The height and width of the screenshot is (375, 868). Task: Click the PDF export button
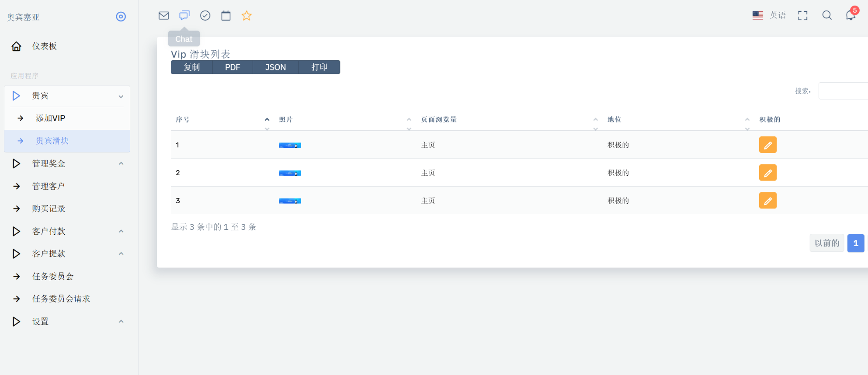pos(233,67)
